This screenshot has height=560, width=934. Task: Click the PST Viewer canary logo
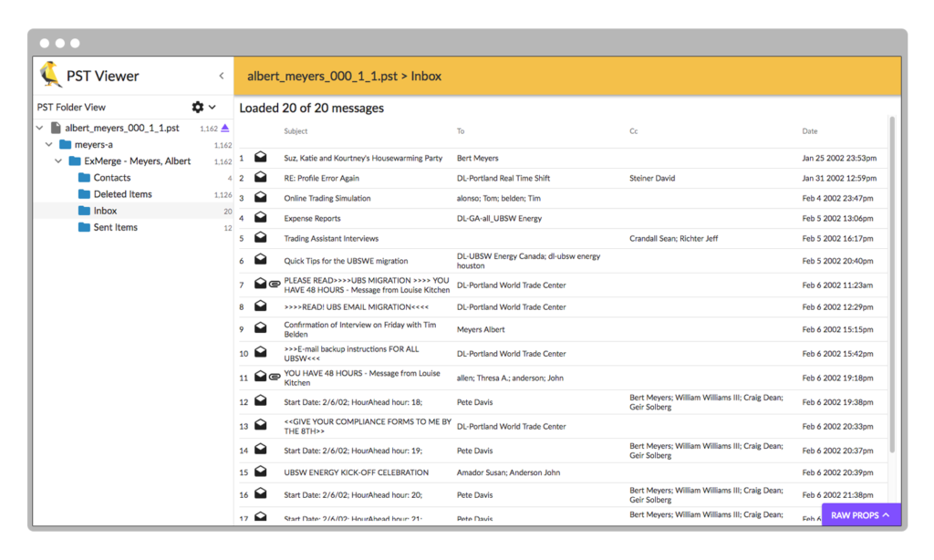[47, 75]
